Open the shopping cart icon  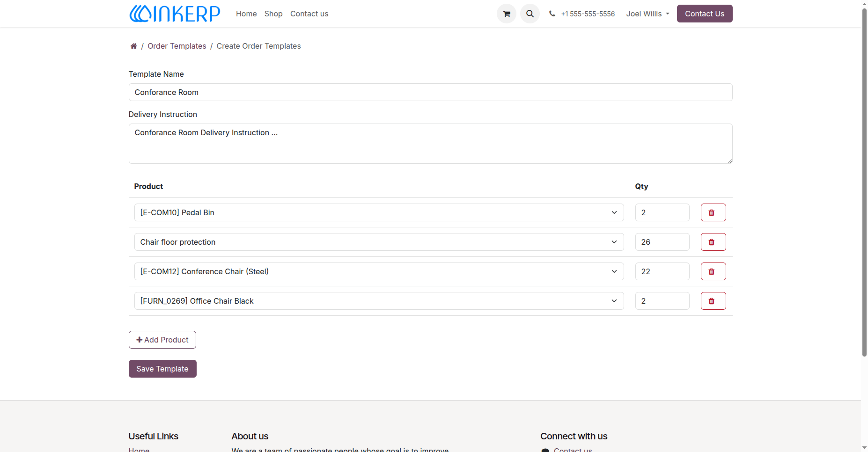coord(506,14)
